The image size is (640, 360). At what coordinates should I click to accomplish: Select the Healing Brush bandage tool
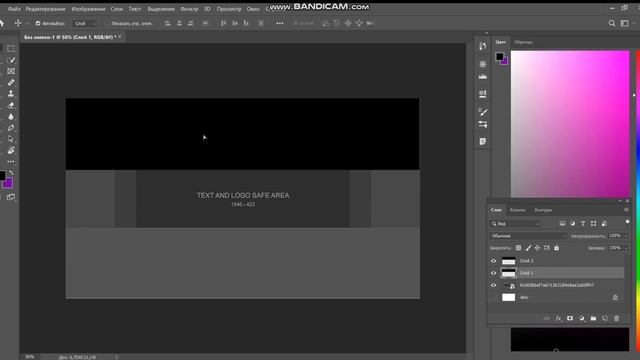[11, 82]
